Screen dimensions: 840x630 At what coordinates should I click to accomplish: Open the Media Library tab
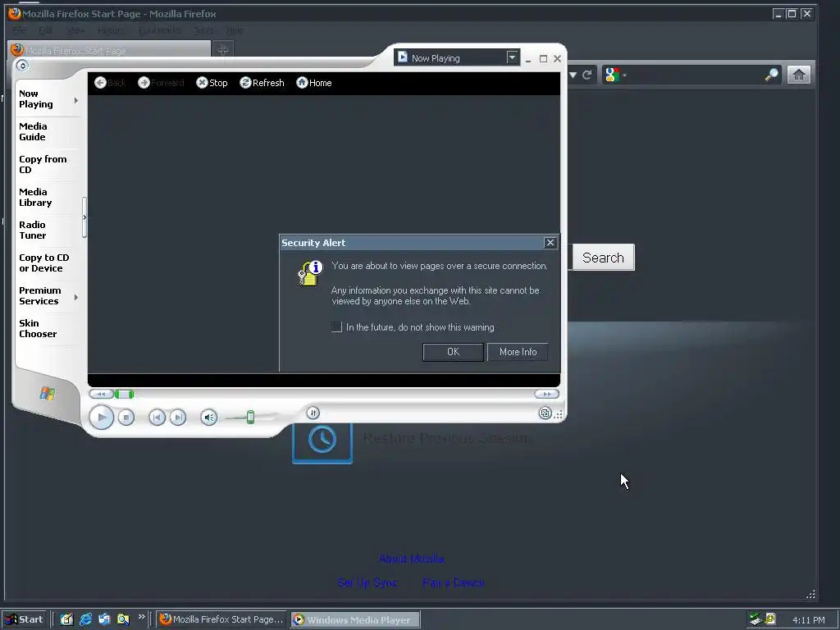pos(35,197)
